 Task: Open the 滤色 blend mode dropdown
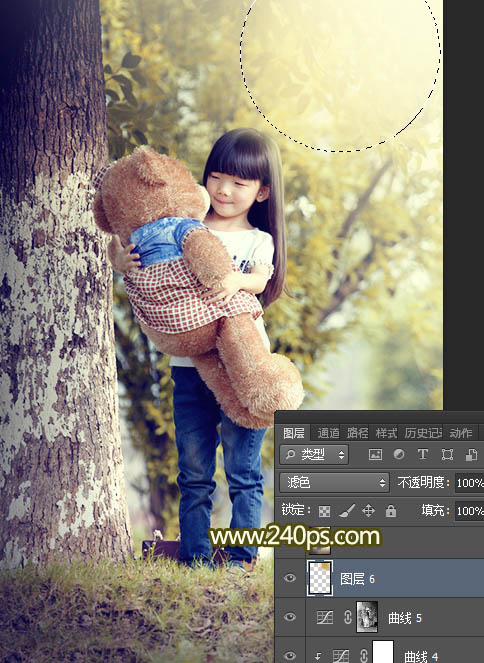click(334, 482)
